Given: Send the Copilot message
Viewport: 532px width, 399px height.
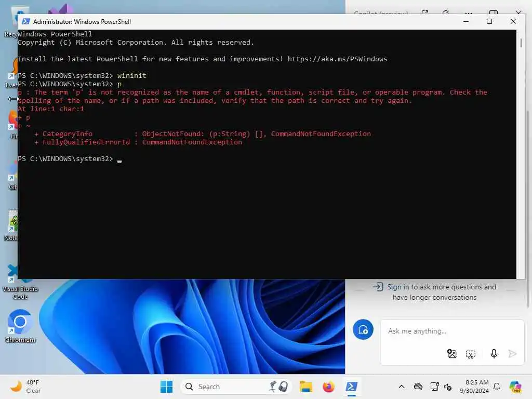Looking at the screenshot, I should pyautogui.click(x=512, y=354).
